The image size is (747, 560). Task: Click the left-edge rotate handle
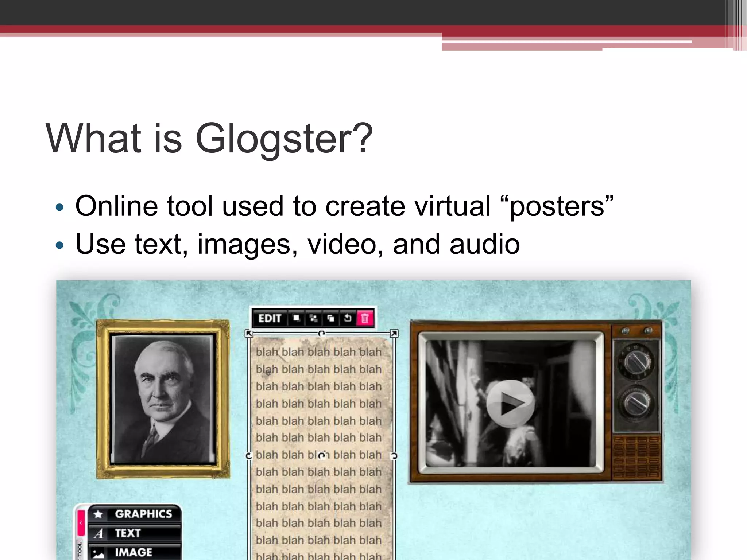[249, 456]
